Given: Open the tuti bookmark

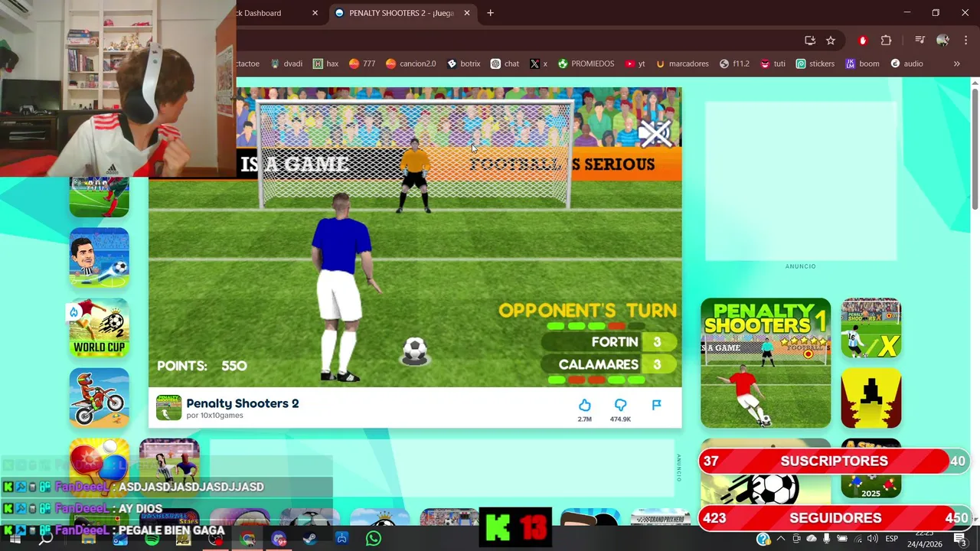Looking at the screenshot, I should pos(772,64).
